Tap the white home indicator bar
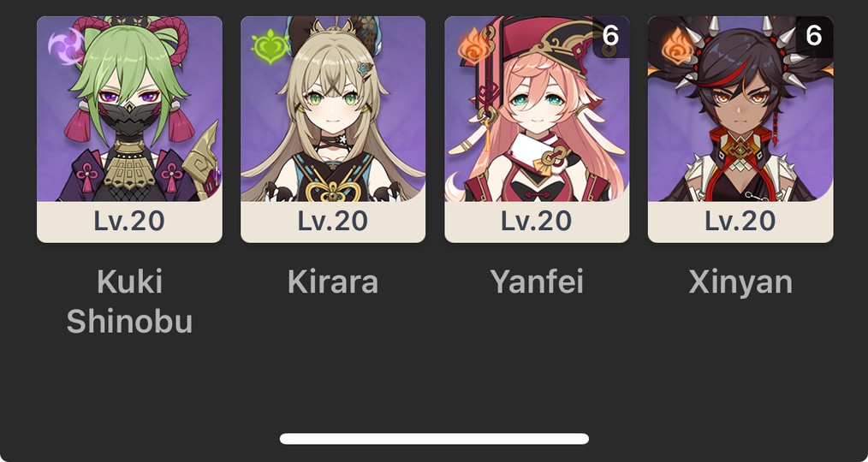Image resolution: width=868 pixels, height=462 pixels. [434, 439]
